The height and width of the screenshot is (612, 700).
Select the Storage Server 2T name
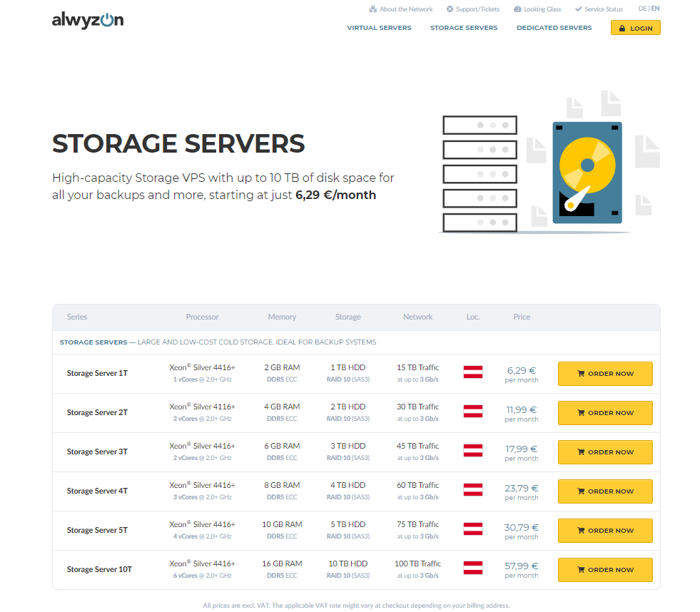(x=97, y=412)
